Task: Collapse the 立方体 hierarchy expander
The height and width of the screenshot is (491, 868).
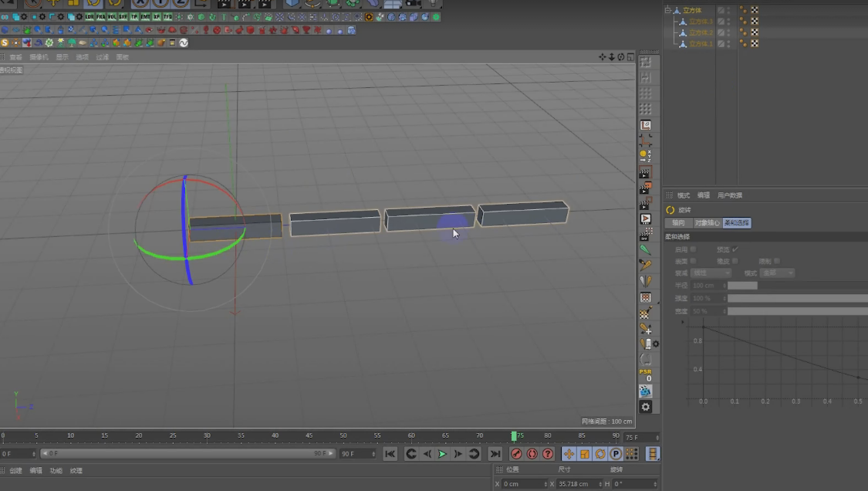Action: (x=668, y=10)
